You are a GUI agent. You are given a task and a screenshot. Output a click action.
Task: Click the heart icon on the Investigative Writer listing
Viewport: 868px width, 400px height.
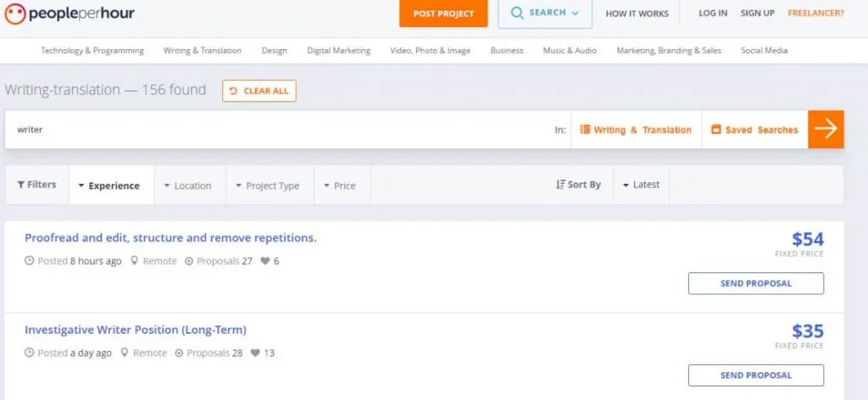click(x=255, y=353)
